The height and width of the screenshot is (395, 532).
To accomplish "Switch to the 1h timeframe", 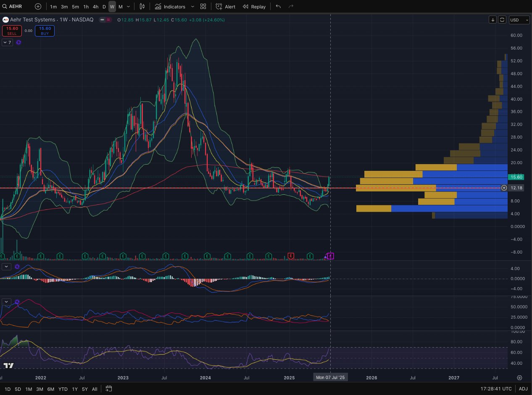I will (86, 7).
